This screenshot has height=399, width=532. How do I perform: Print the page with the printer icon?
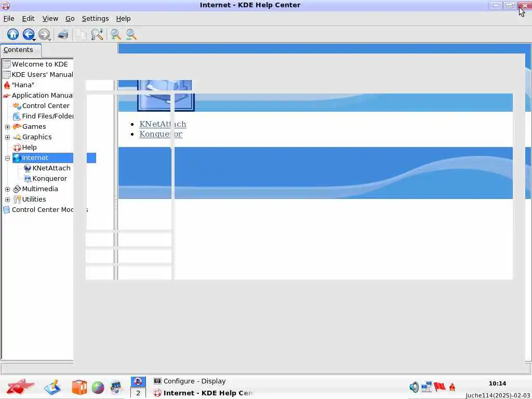coord(63,34)
